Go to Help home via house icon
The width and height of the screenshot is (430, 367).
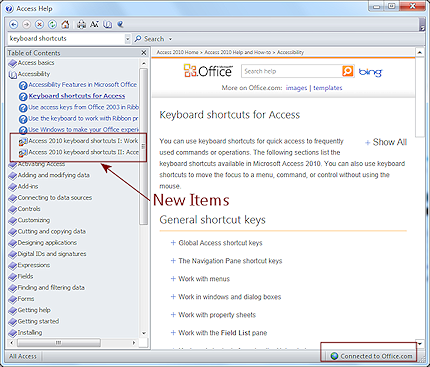[66, 24]
